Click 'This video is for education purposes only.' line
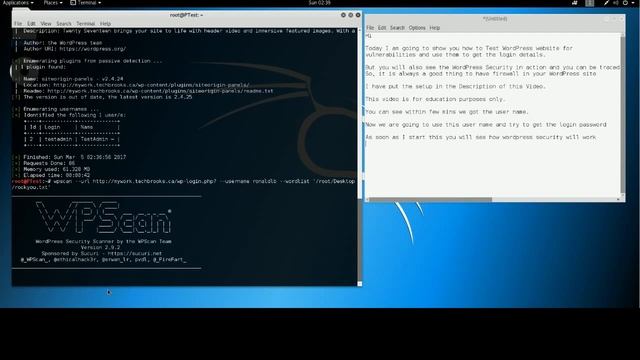The width and height of the screenshot is (640, 360). pos(435,99)
